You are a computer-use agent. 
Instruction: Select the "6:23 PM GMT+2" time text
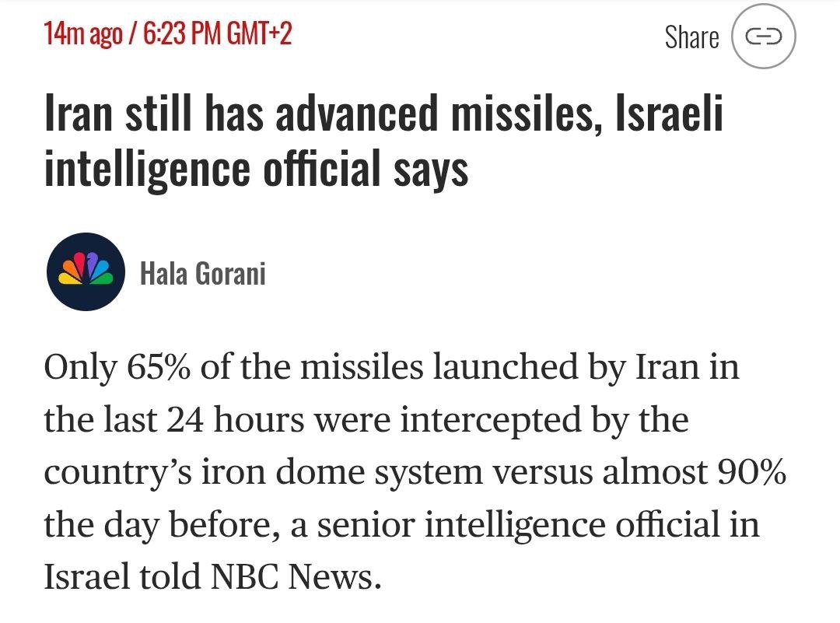[x=215, y=33]
